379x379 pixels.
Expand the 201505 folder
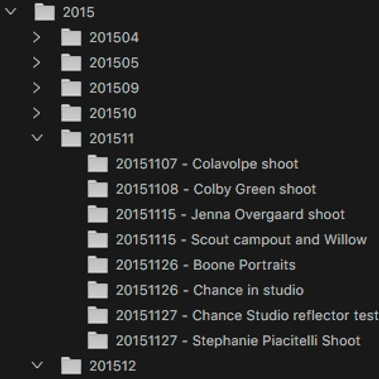pyautogui.click(x=37, y=63)
